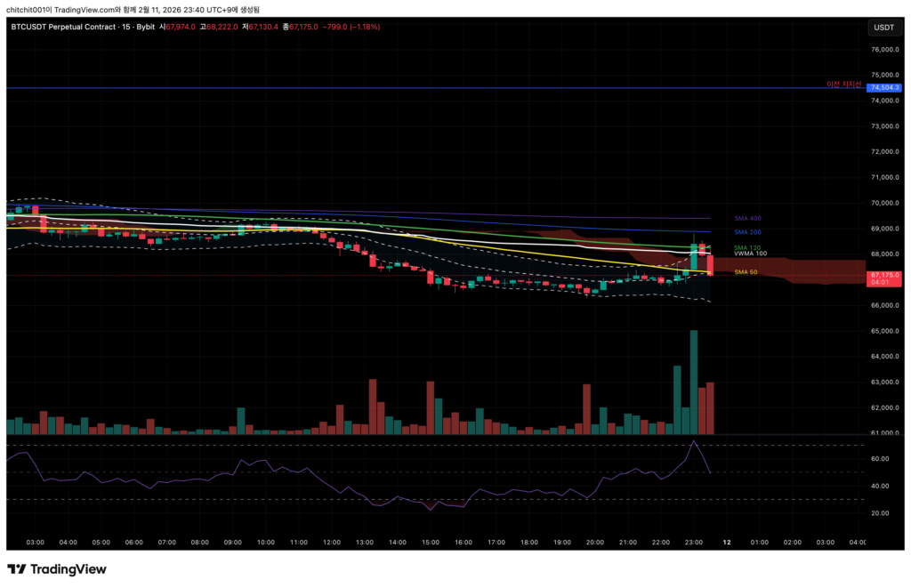Select the white VWMA 100 label
Screen dimensions: 911x588
(749, 254)
